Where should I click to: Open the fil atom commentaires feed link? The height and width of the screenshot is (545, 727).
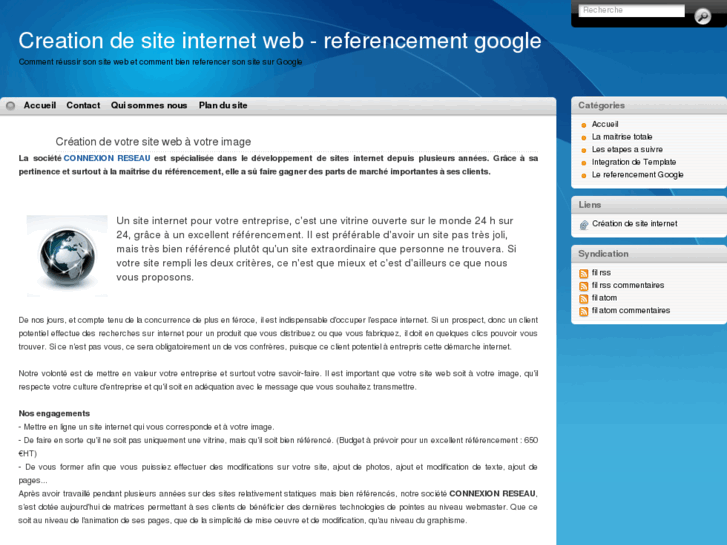(631, 310)
